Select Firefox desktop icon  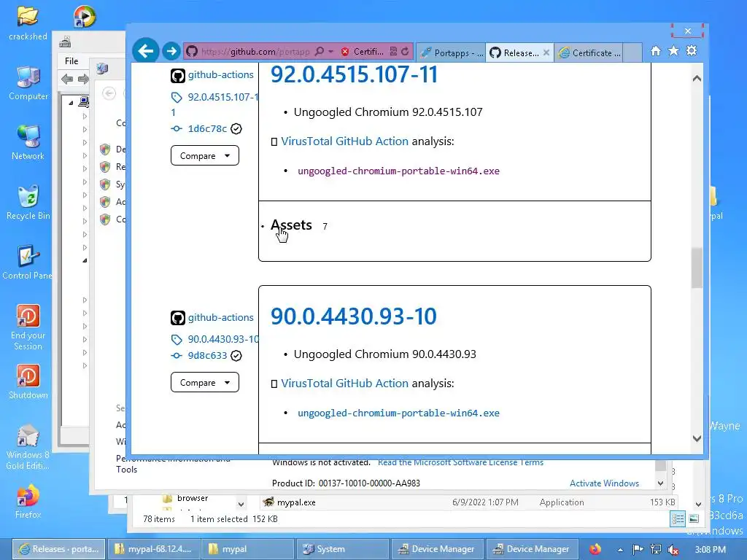tap(28, 502)
